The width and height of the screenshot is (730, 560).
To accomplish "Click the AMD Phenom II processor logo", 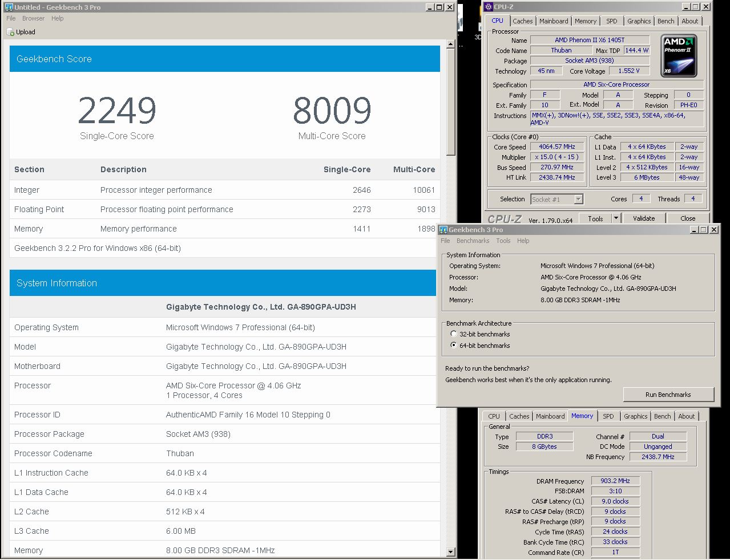I will point(679,56).
